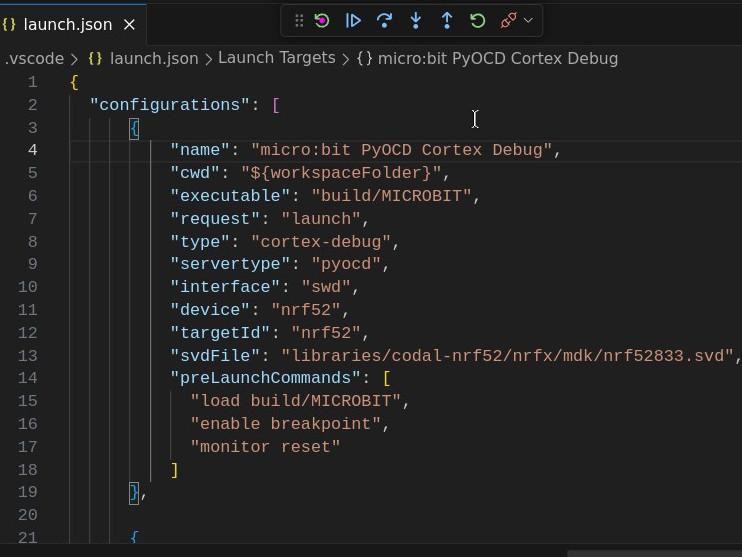Click the closing bracket of preLaunchCommands
This screenshot has width=742, height=557.
coord(175,470)
